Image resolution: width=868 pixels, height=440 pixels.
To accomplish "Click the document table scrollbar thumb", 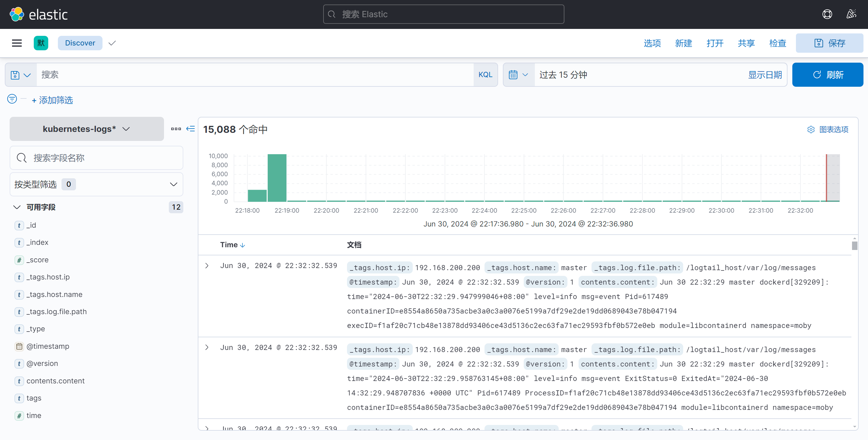I will click(854, 246).
